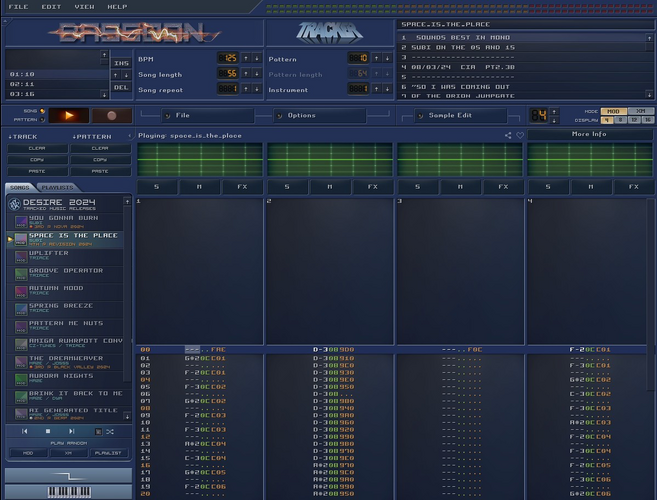
Task: Open the Sample Edit dropdown panel
Action: click(460, 115)
